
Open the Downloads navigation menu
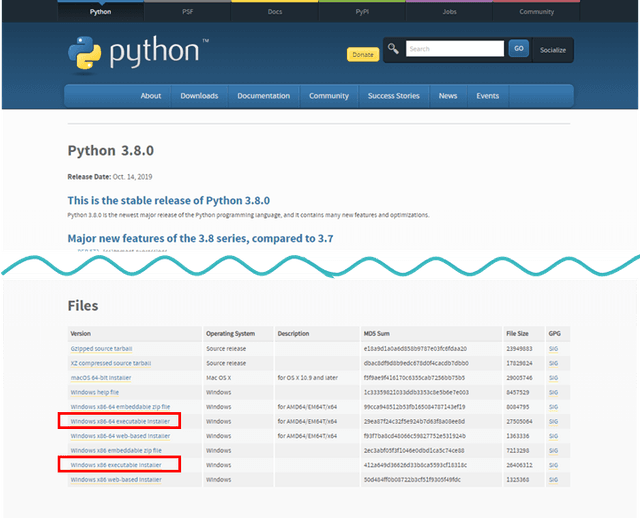[x=199, y=96]
